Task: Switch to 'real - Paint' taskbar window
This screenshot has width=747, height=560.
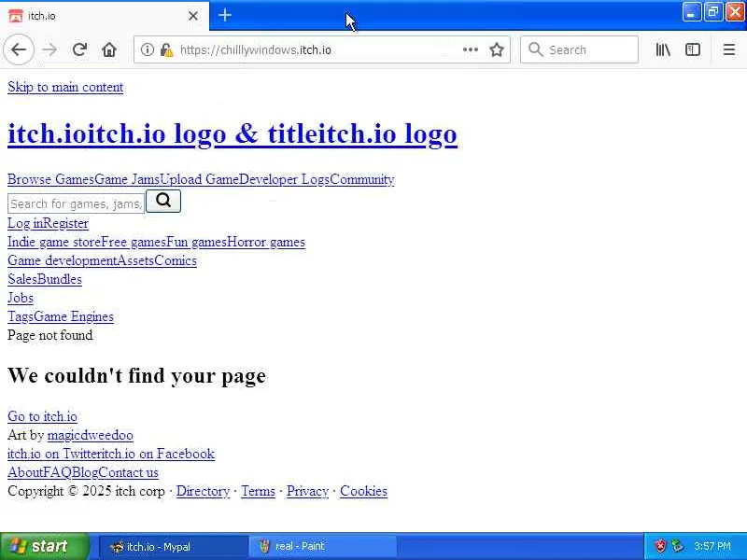Action: (x=322, y=546)
